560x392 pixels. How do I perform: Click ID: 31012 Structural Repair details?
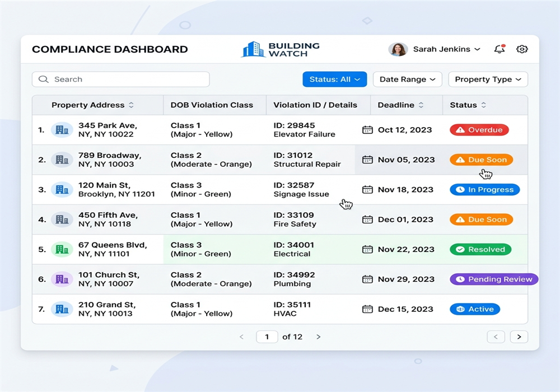click(x=307, y=160)
